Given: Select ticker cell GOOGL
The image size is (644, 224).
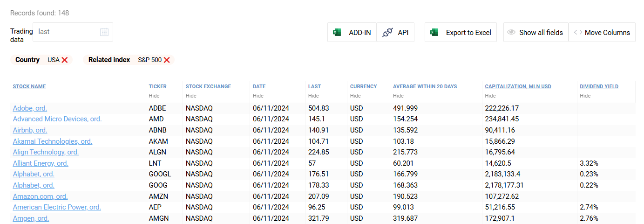Looking at the screenshot, I should [160, 174].
